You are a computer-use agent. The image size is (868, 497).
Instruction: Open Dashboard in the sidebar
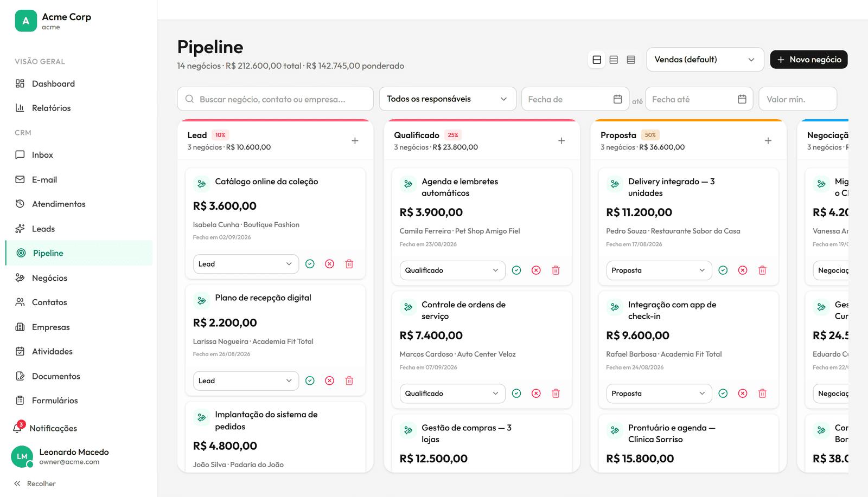coord(79,83)
